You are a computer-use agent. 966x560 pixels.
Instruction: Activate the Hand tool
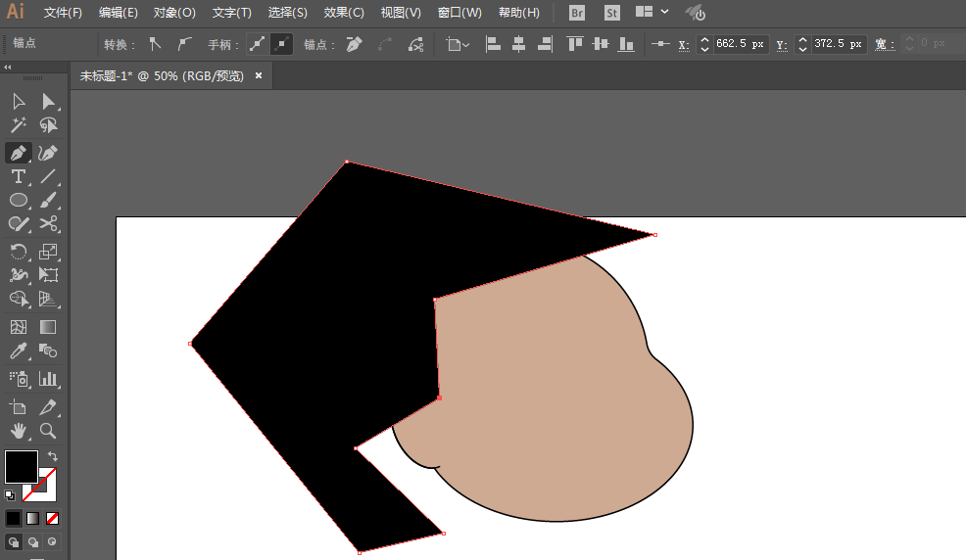(x=19, y=431)
